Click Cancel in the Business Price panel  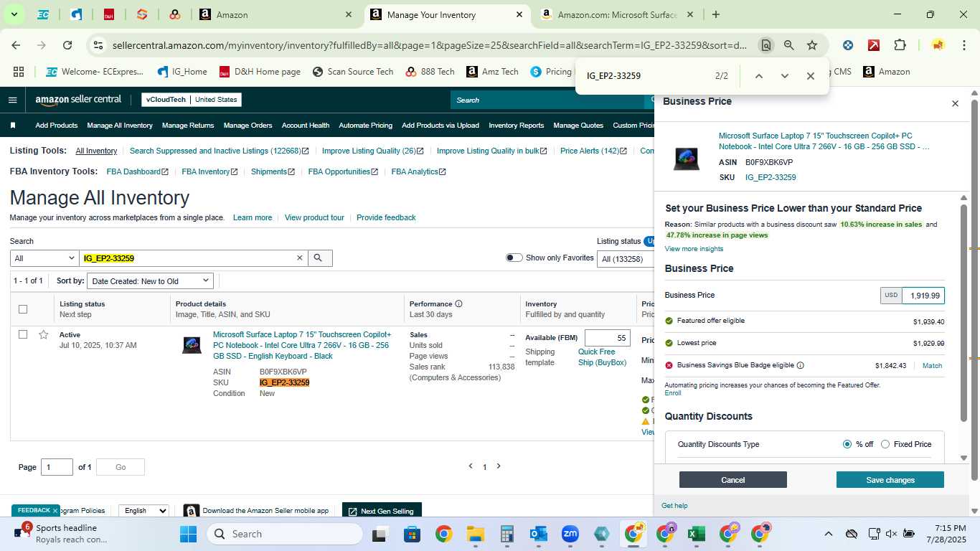pos(733,480)
